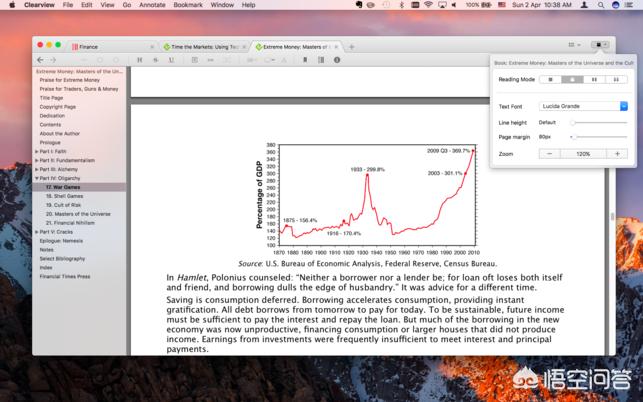Viewport: 643px width, 402px height.
Task: Open Epilogue: Nemesis entry
Action: coord(61,241)
